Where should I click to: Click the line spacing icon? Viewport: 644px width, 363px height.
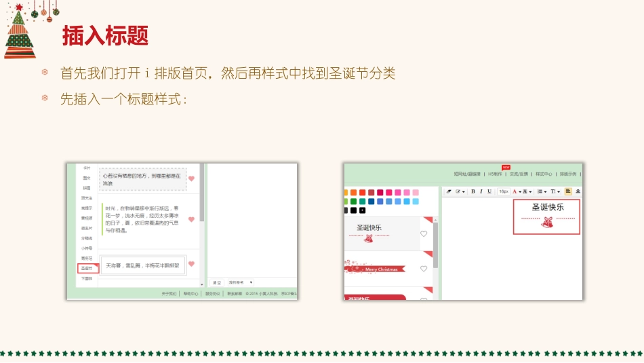(x=540, y=191)
